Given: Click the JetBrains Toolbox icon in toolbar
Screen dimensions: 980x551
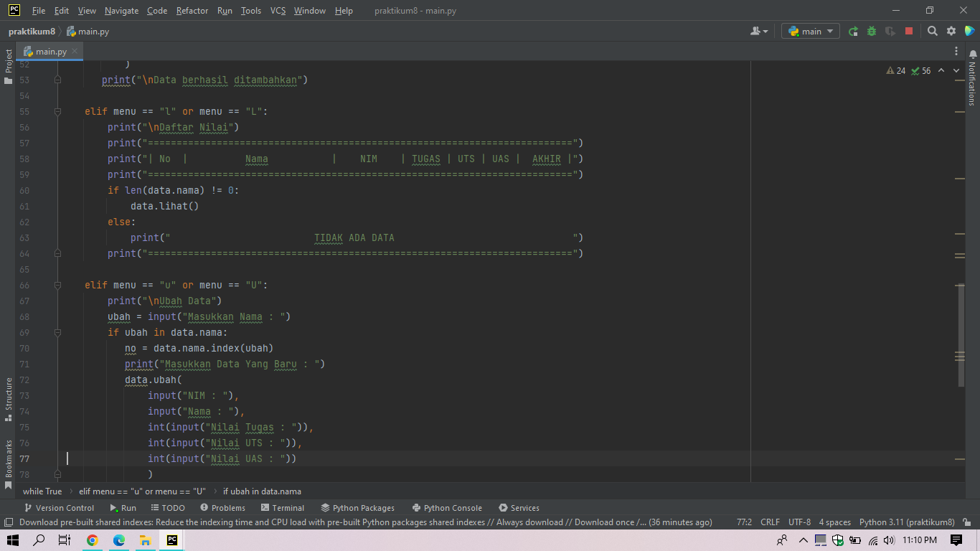Looking at the screenshot, I should pyautogui.click(x=970, y=32).
